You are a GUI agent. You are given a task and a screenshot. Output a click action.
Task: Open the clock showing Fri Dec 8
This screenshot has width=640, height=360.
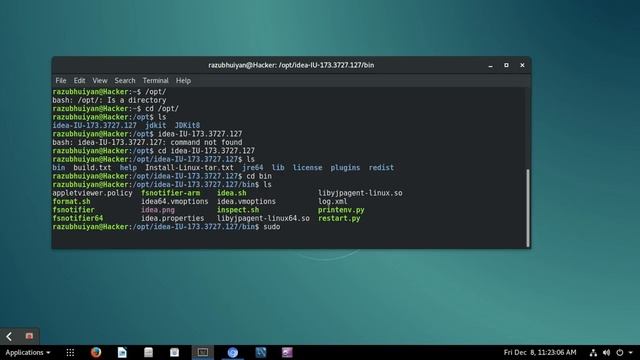click(x=540, y=352)
